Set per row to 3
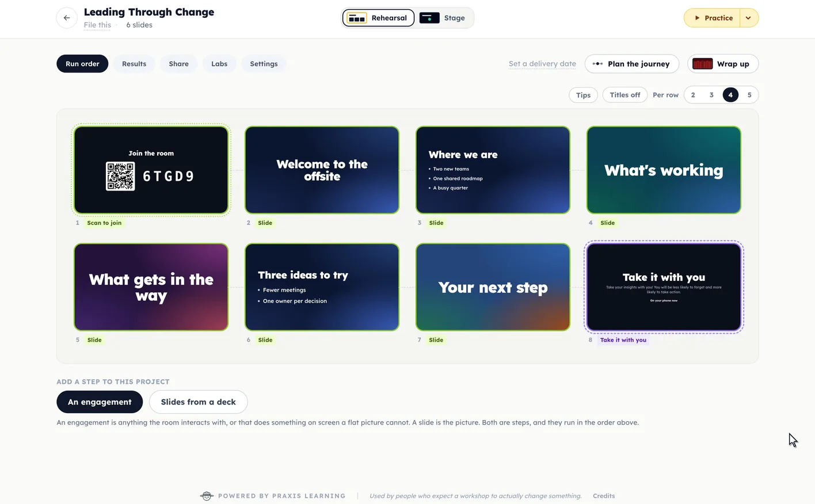815x504 pixels. pos(711,95)
